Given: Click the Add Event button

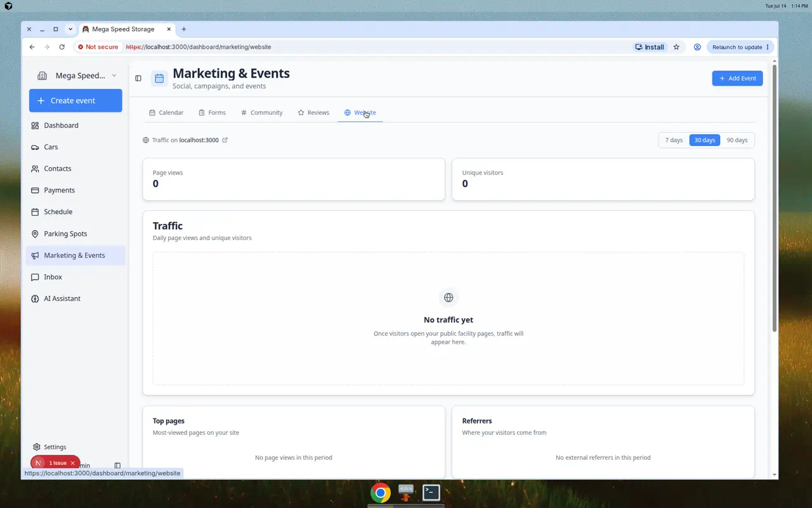Looking at the screenshot, I should tap(737, 78).
